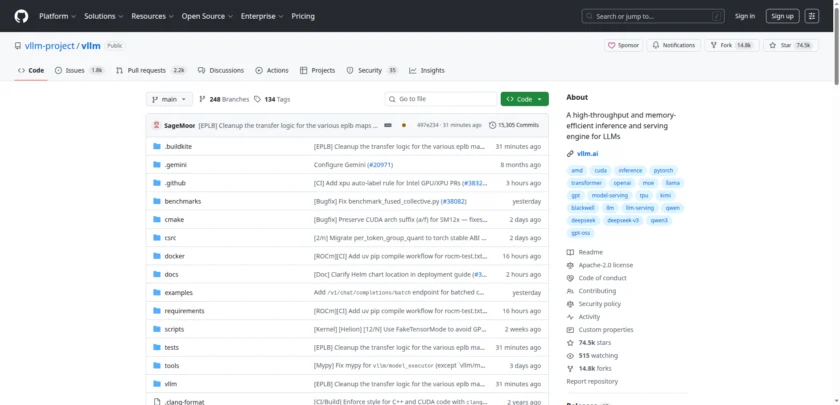Click the 134 Tags link

[x=272, y=99]
